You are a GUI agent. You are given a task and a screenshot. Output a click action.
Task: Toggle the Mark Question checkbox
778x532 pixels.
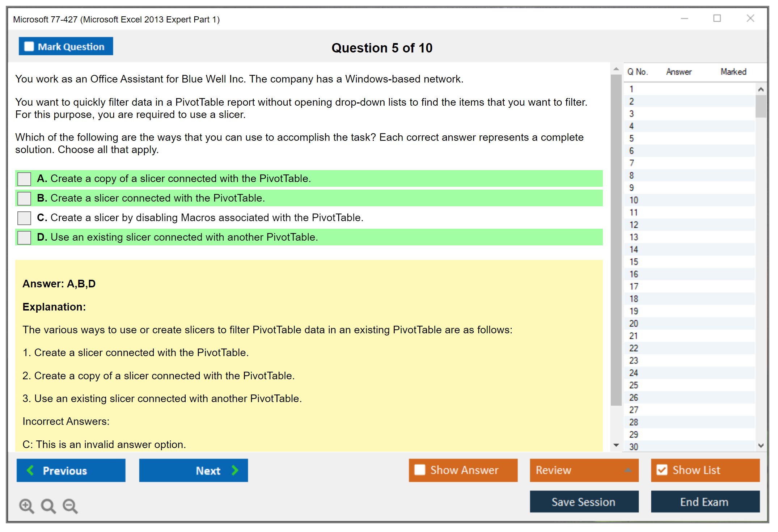(29, 47)
